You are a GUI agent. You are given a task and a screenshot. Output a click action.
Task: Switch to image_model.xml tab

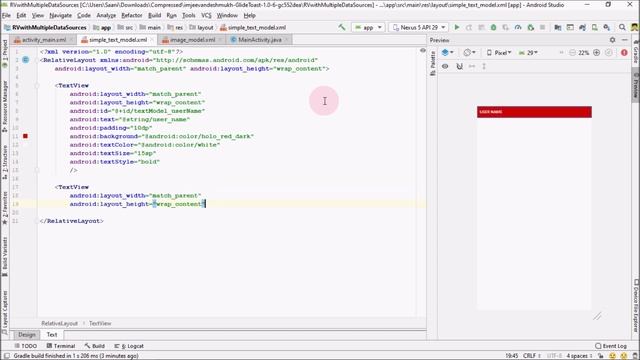pyautogui.click(x=192, y=40)
